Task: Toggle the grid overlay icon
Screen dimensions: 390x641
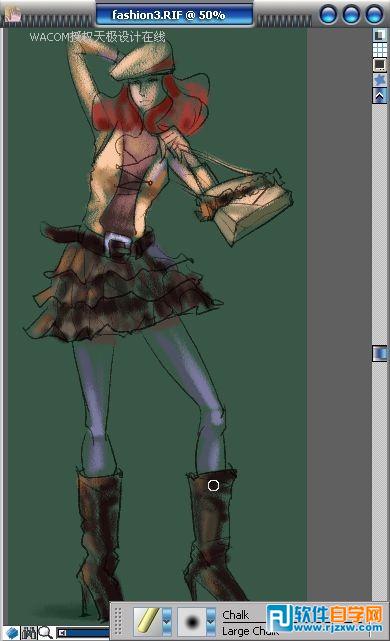Action: click(x=380, y=50)
